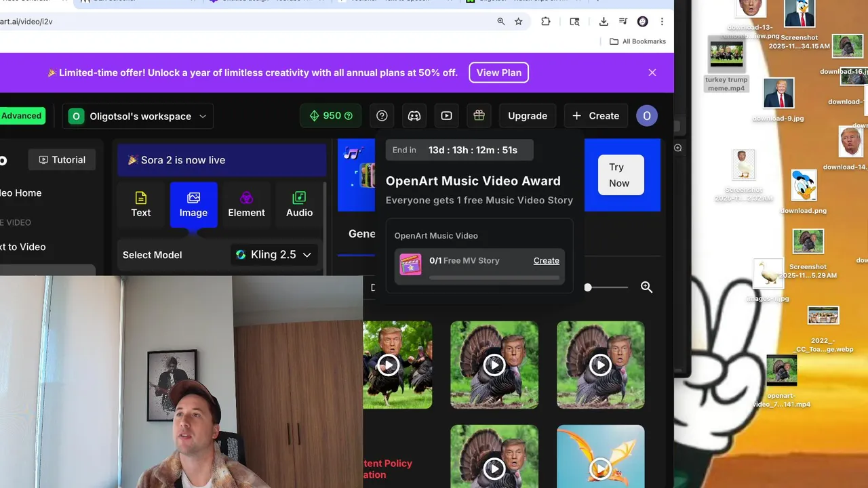Play the rightmost turkey Trump video in first row
Image resolution: width=868 pixels, height=488 pixels.
coord(600,365)
